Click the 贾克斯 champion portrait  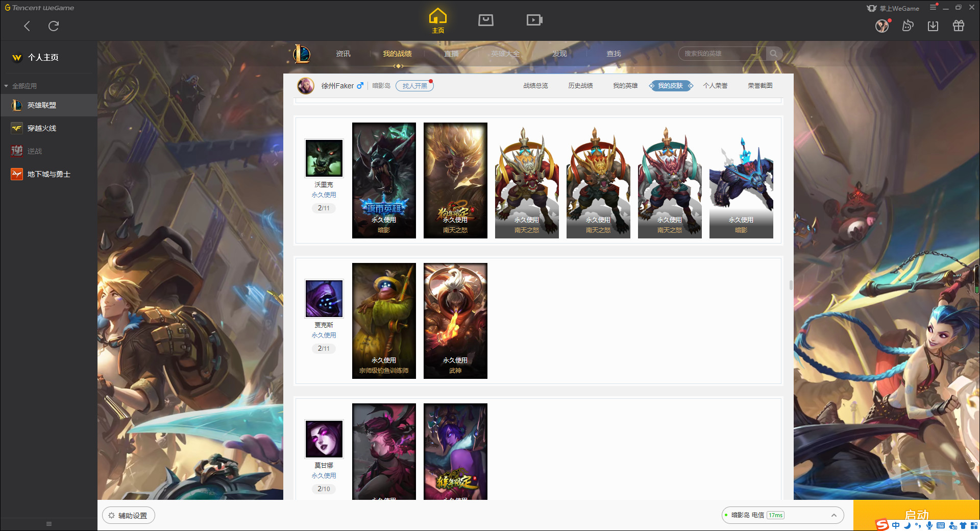(324, 299)
